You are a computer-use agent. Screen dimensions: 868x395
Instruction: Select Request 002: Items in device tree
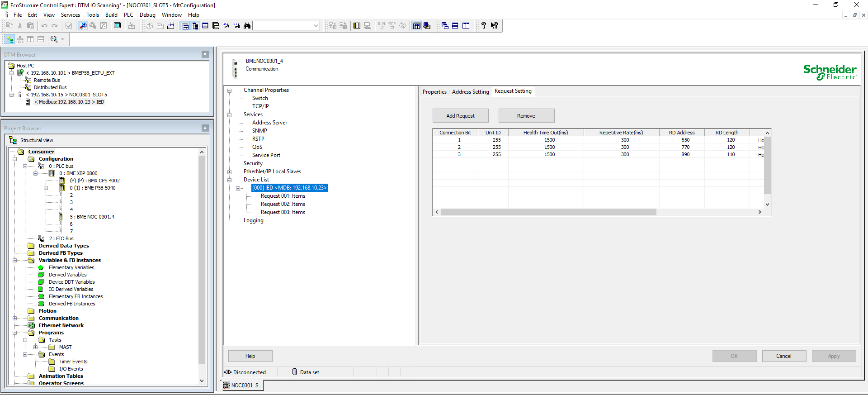point(283,204)
